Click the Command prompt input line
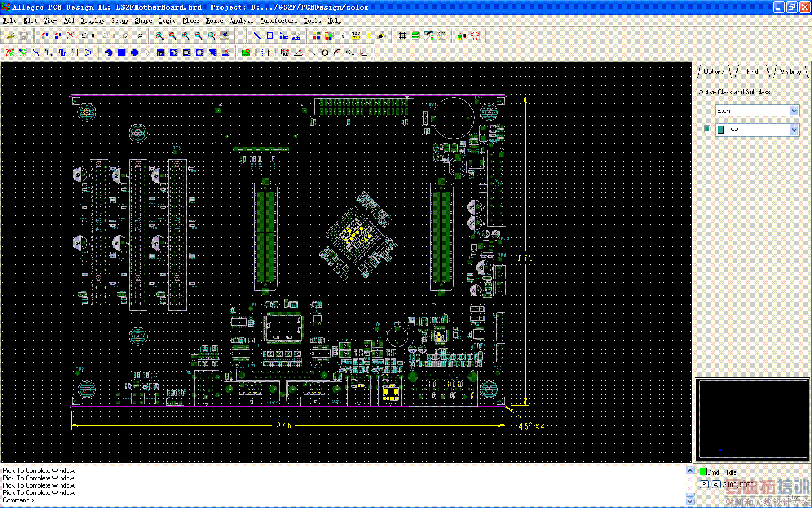812x508 pixels. (343, 500)
